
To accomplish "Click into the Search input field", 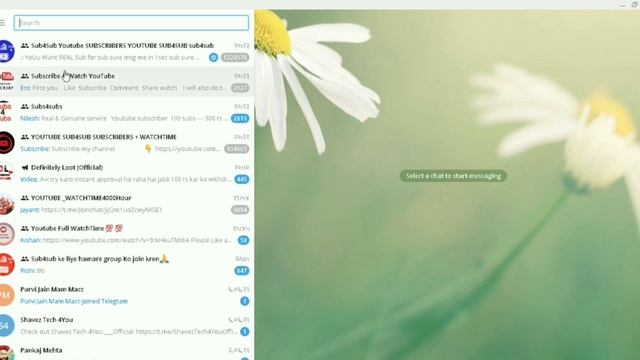I will pos(131,23).
